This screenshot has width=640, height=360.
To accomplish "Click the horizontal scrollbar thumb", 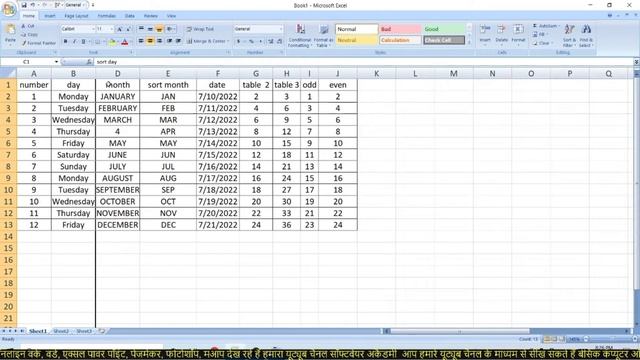I will (x=460, y=331).
